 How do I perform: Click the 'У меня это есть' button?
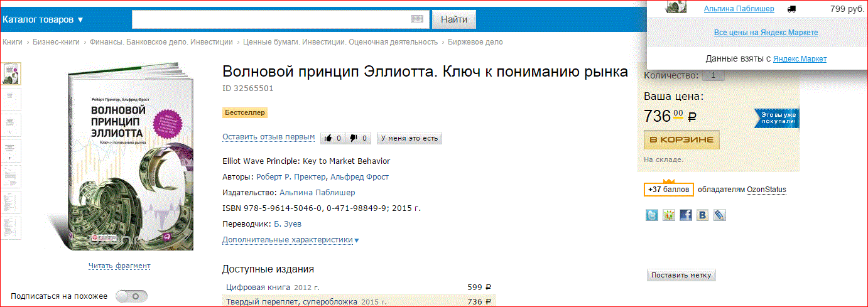(x=409, y=138)
